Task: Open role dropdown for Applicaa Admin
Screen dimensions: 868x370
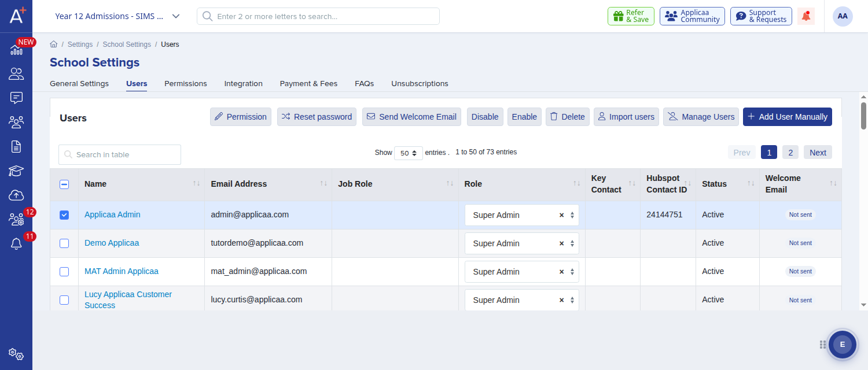Action: coord(521,215)
